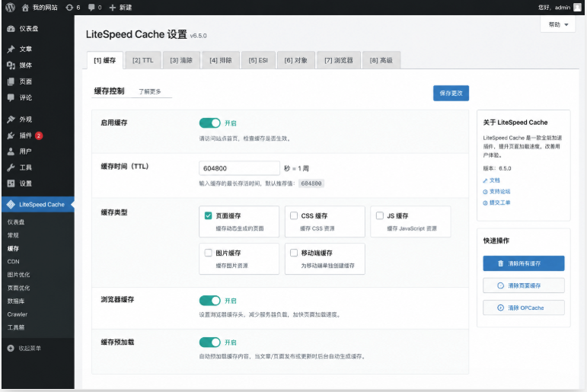This screenshot has height=392, width=587.
Task: Click the 收起菜单 collapse arrow icon
Action: pos(11,348)
